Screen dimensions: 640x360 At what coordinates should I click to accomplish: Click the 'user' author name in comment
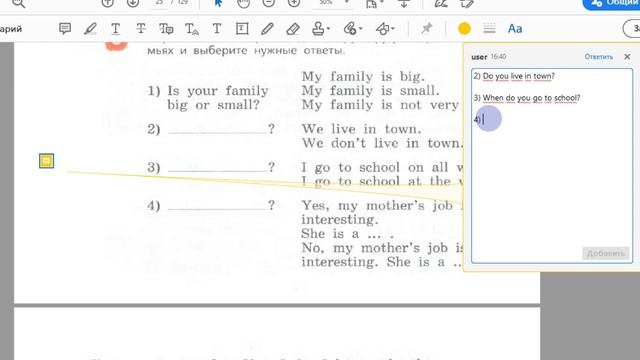[x=479, y=57]
